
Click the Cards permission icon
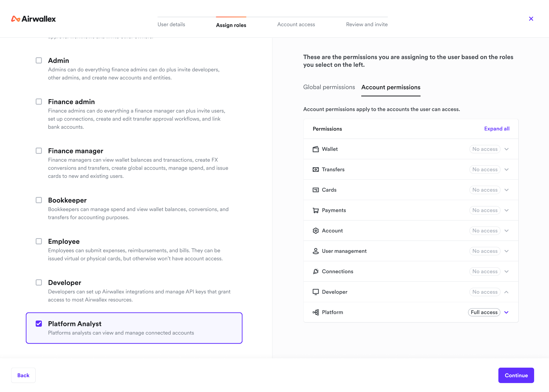316,190
